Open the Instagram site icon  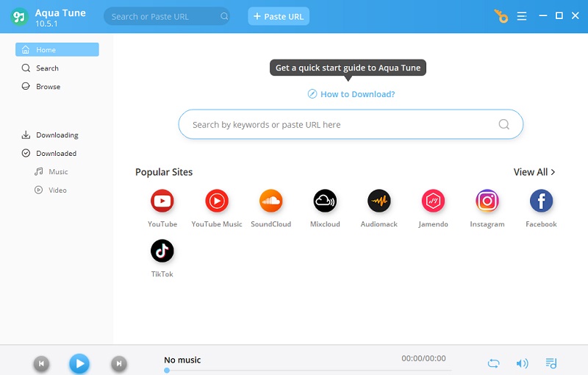tap(487, 201)
